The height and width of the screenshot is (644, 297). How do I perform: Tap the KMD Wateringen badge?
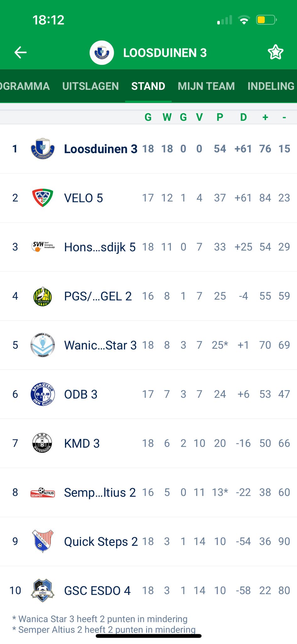click(x=43, y=443)
